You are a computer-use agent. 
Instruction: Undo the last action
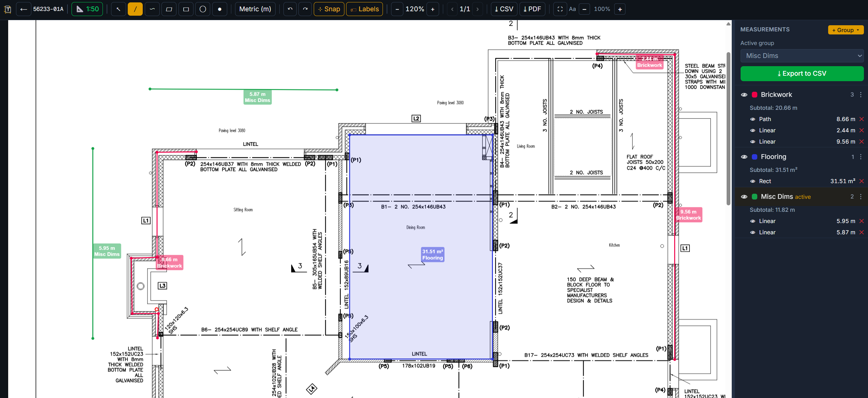click(x=290, y=9)
